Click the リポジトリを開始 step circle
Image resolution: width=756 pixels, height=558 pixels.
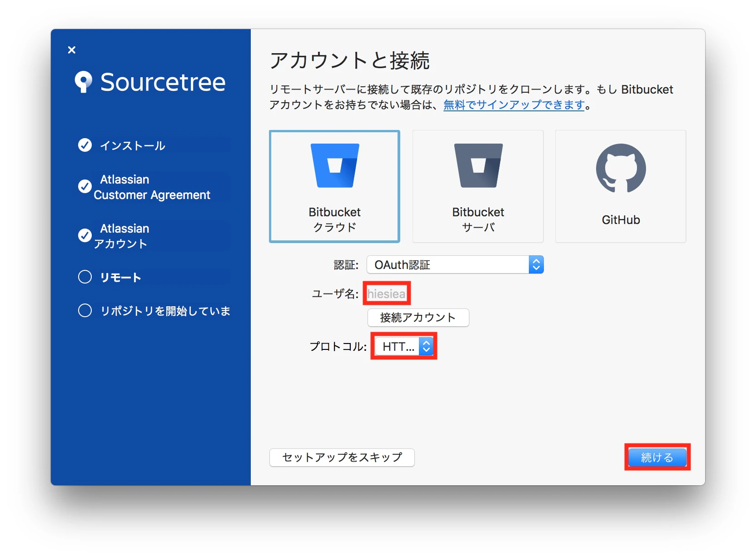tap(85, 310)
